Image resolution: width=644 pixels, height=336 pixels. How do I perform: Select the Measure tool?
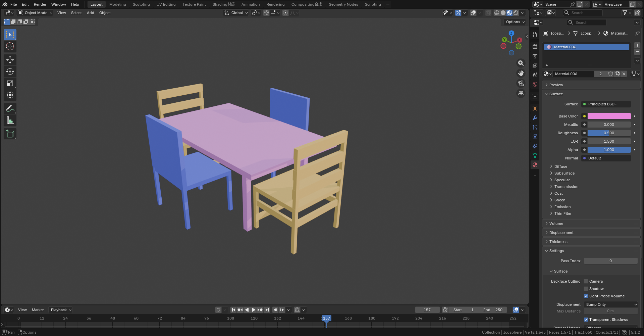[10, 121]
